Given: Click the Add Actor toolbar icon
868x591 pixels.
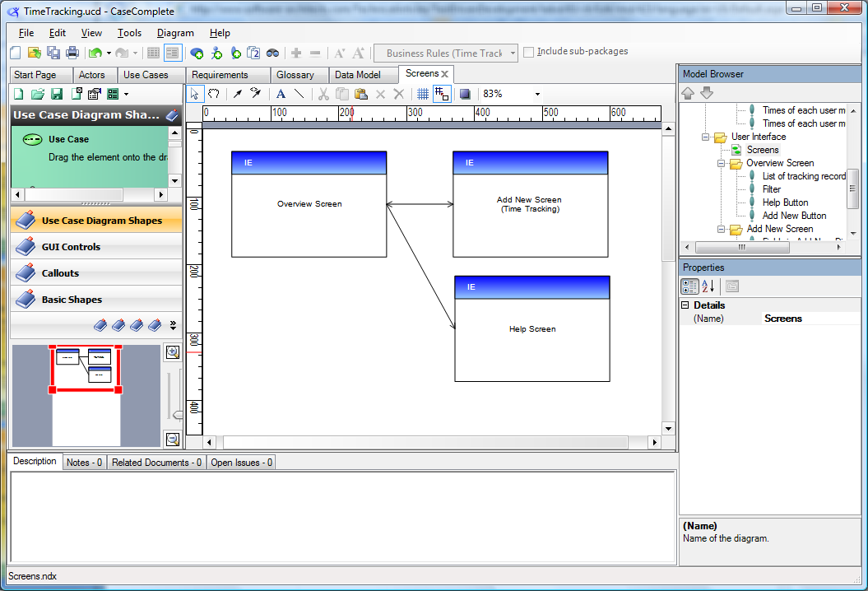Looking at the screenshot, I should (x=216, y=54).
